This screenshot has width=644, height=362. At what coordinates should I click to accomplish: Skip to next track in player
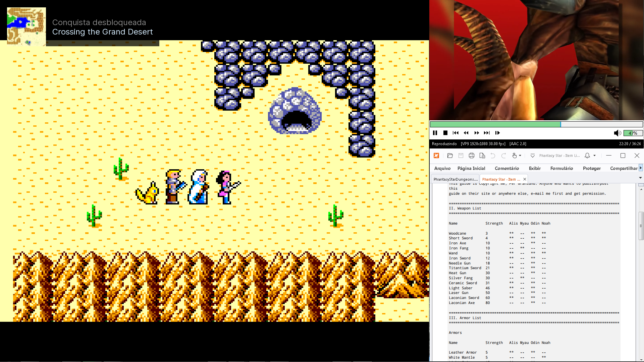(487, 133)
